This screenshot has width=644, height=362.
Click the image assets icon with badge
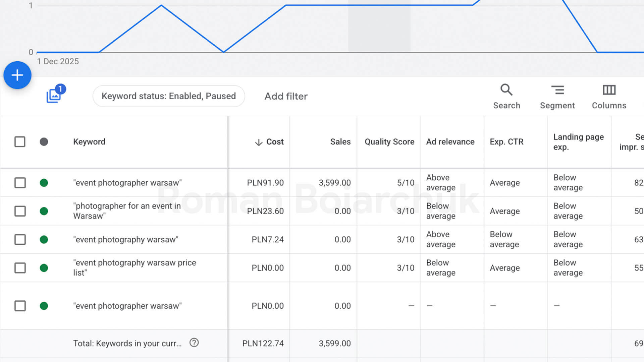click(x=54, y=96)
